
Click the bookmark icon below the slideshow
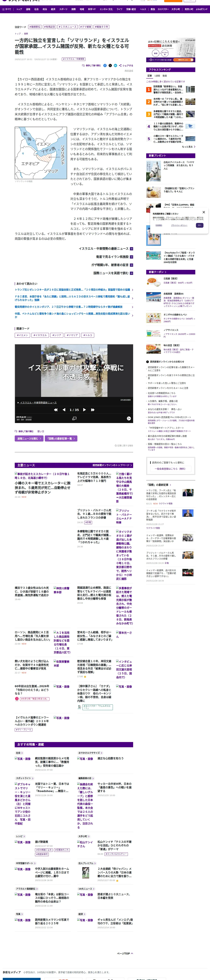click(x=16, y=431)
